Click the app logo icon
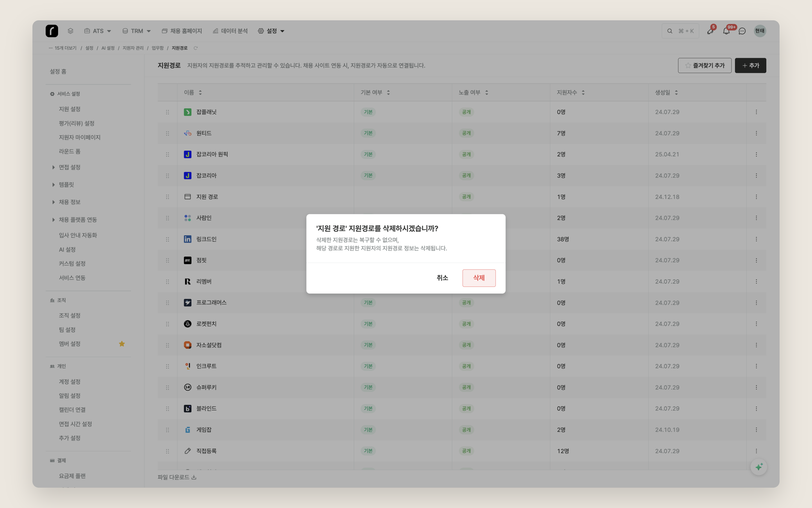The image size is (812, 508). [x=52, y=31]
